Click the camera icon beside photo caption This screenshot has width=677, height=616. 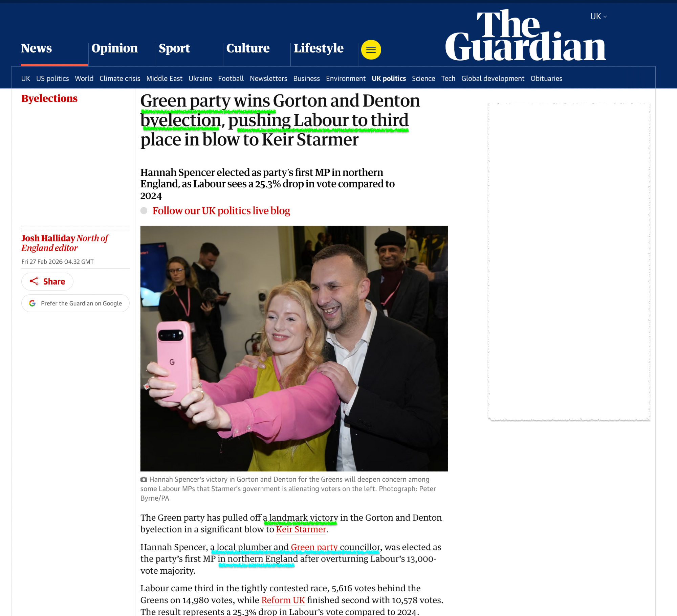[144, 479]
